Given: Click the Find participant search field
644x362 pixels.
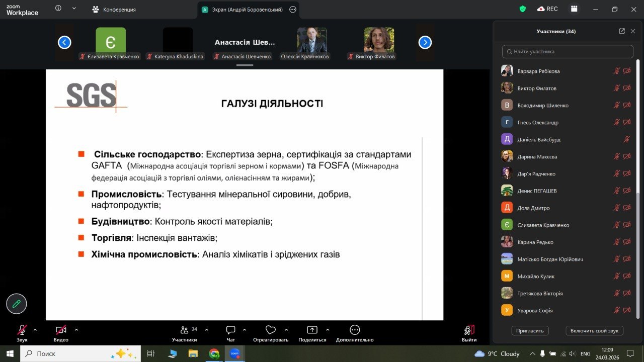Looking at the screenshot, I should pos(568,51).
